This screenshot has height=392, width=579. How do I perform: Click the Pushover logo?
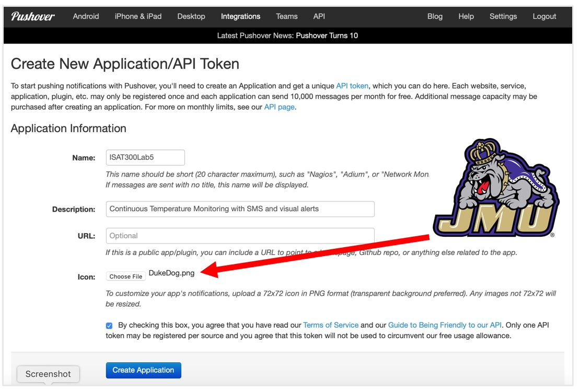(33, 16)
